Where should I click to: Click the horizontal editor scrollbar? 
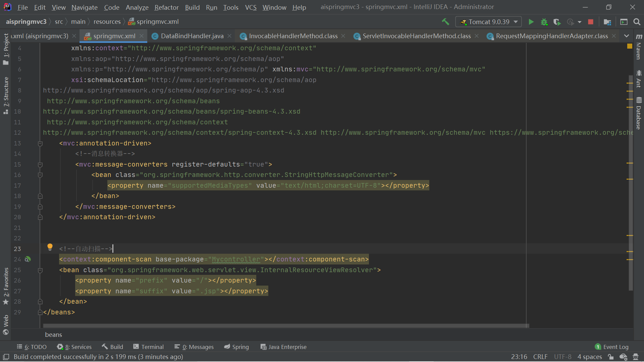(286, 326)
